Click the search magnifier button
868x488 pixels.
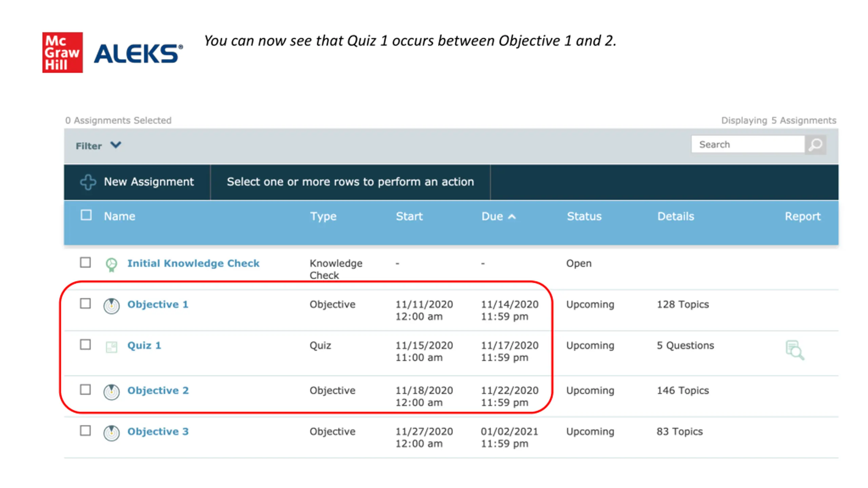pos(815,145)
